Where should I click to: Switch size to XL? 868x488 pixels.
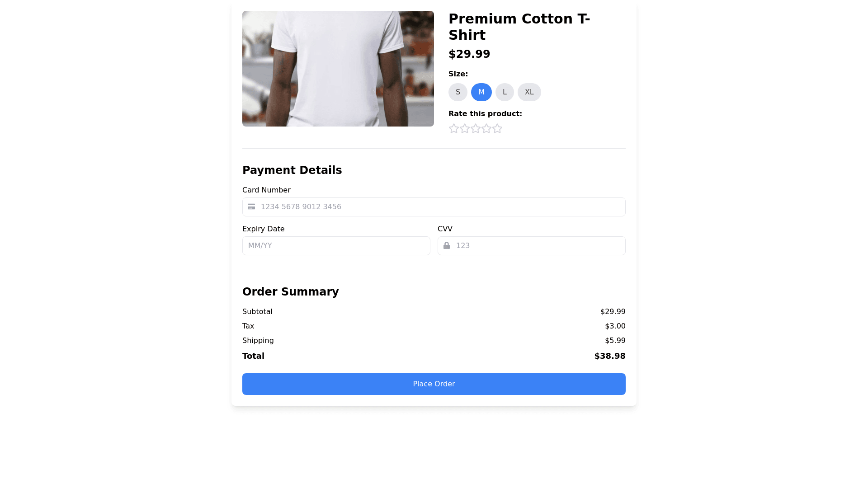[529, 92]
